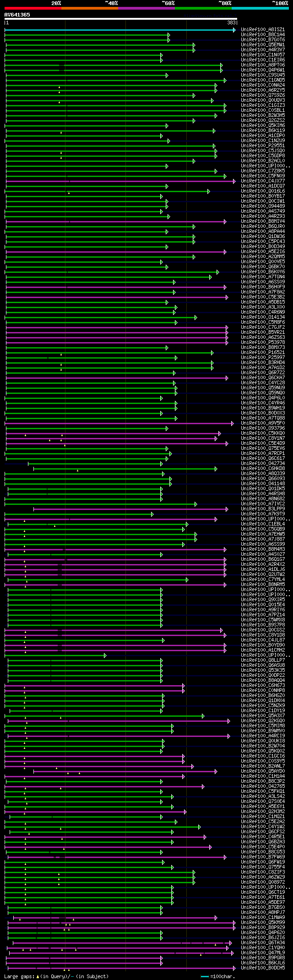Click the cyan ~100% identity legend segment
The width and height of the screenshot is (293, 980).
click(260, 8)
